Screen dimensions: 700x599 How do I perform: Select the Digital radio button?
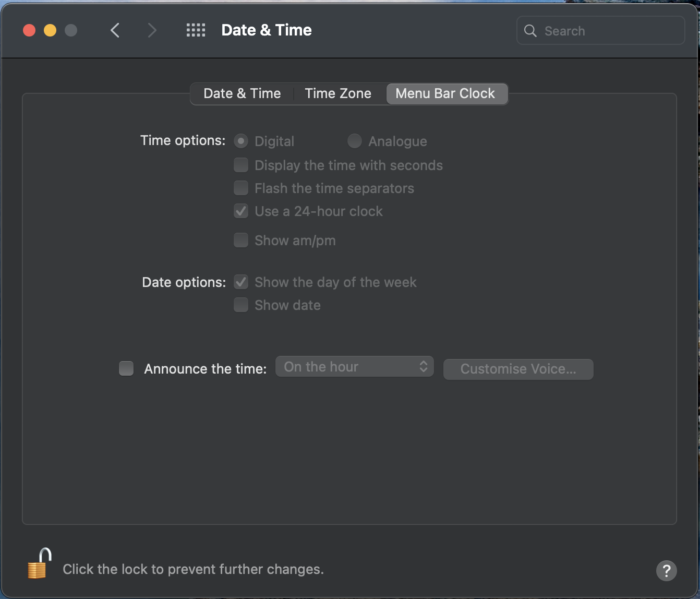pyautogui.click(x=241, y=141)
